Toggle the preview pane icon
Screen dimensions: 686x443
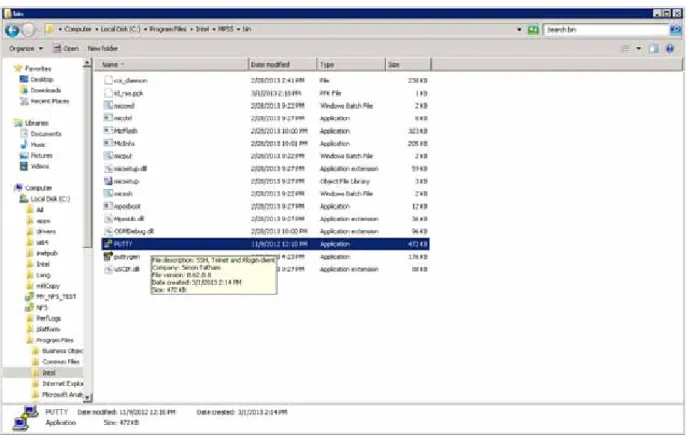tap(654, 49)
